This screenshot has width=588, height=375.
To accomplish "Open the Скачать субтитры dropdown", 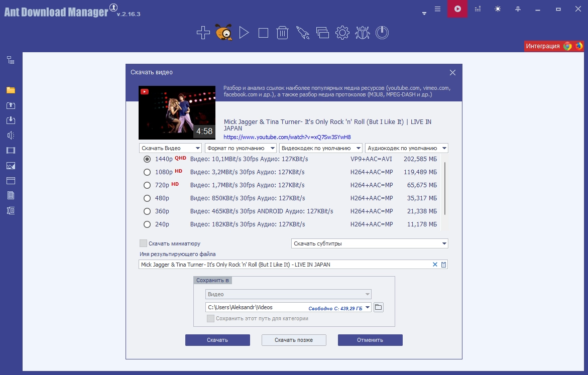I will tap(370, 243).
